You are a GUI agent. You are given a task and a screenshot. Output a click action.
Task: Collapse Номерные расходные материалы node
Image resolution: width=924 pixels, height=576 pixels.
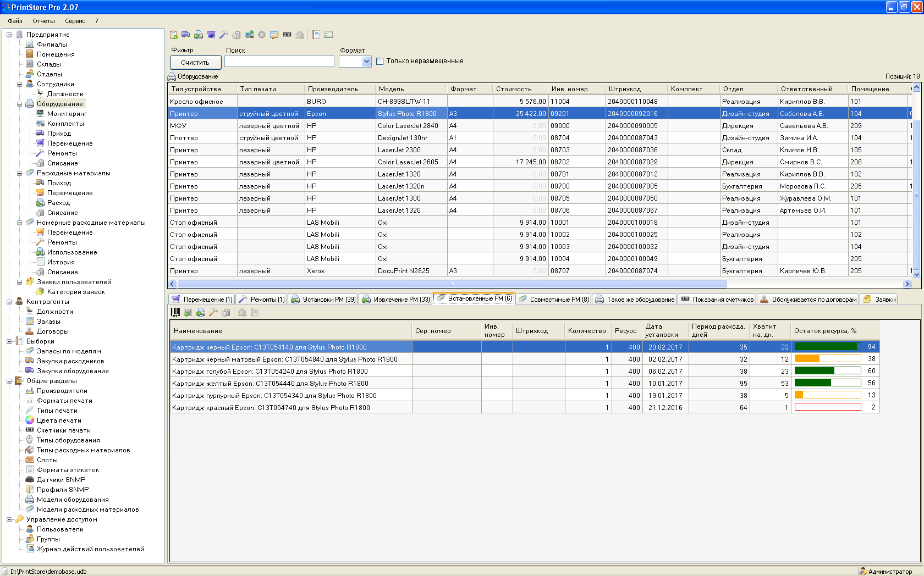coord(19,223)
